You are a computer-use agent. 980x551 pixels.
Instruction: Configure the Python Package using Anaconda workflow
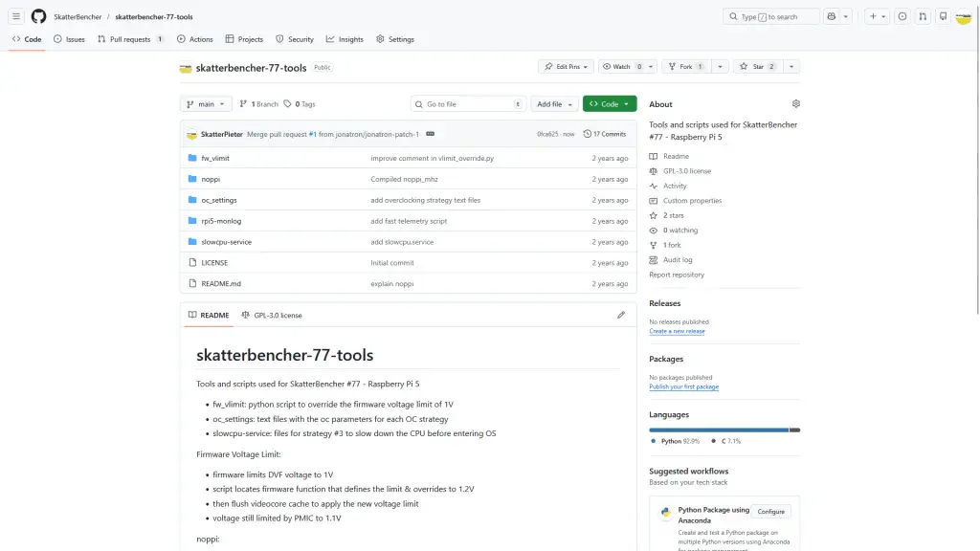771,511
